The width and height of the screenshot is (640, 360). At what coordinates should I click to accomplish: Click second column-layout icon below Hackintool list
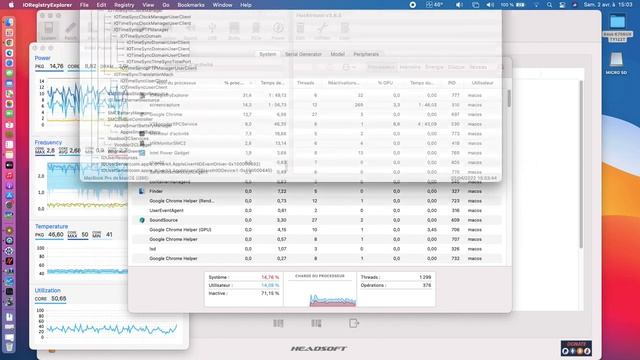tap(316, 323)
